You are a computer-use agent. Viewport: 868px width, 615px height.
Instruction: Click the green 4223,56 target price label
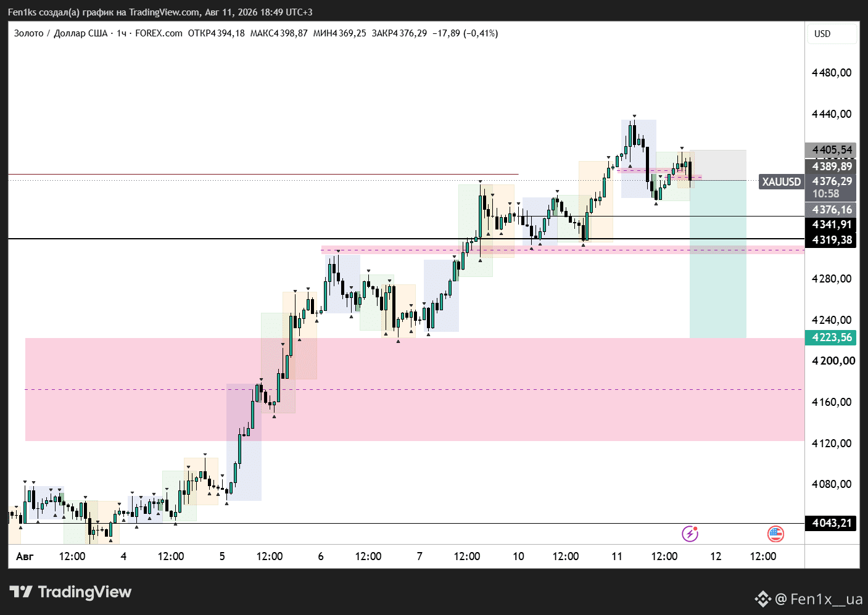click(x=831, y=337)
